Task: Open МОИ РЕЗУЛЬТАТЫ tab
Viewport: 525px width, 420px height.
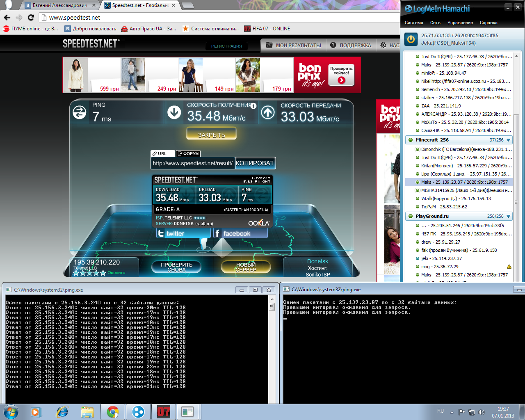Action: point(293,45)
